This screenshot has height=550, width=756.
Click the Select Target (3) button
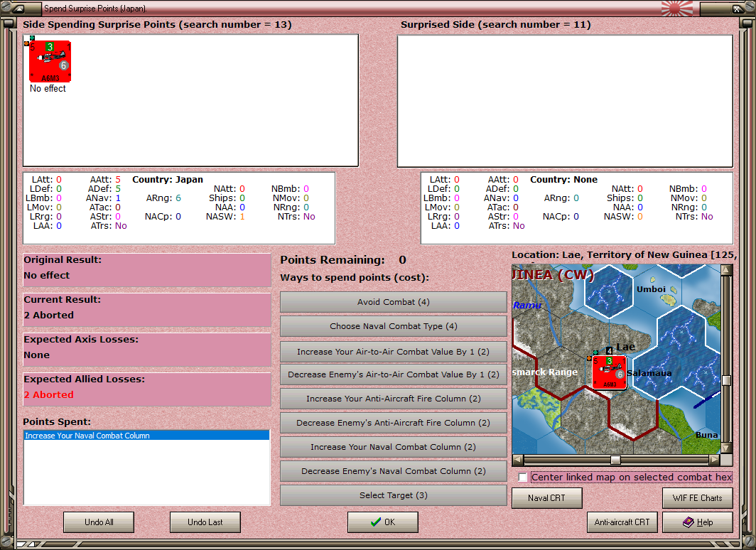click(394, 495)
